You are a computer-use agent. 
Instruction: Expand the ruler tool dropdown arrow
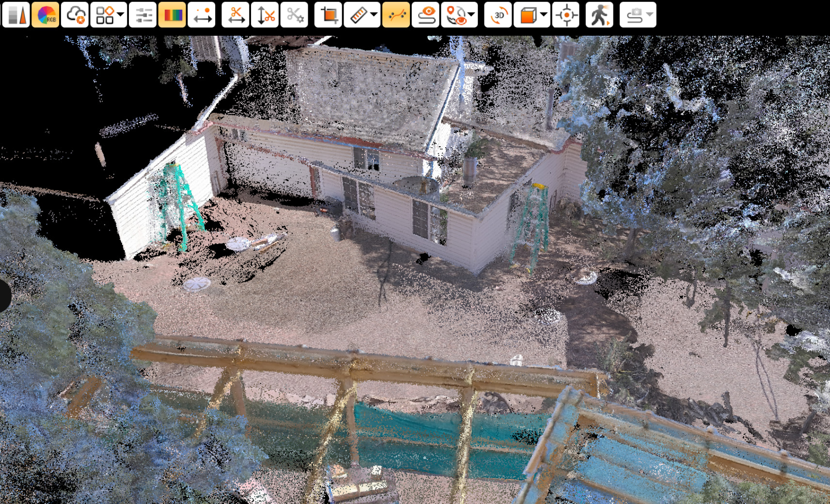374,15
